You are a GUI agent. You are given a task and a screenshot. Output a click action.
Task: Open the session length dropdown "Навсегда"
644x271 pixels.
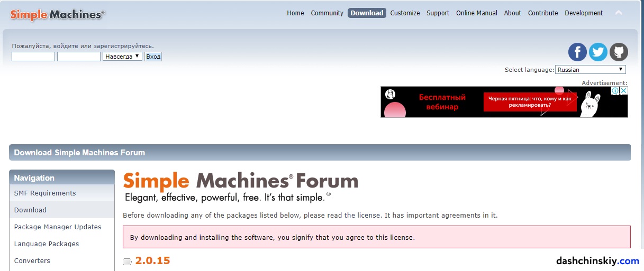pos(122,56)
